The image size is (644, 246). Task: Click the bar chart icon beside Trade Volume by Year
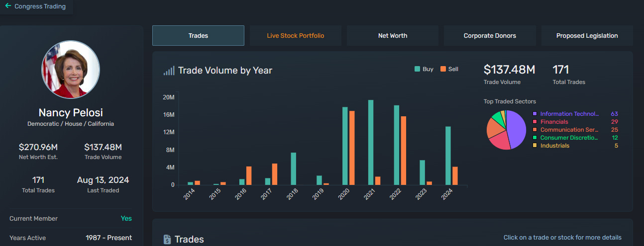(x=169, y=71)
